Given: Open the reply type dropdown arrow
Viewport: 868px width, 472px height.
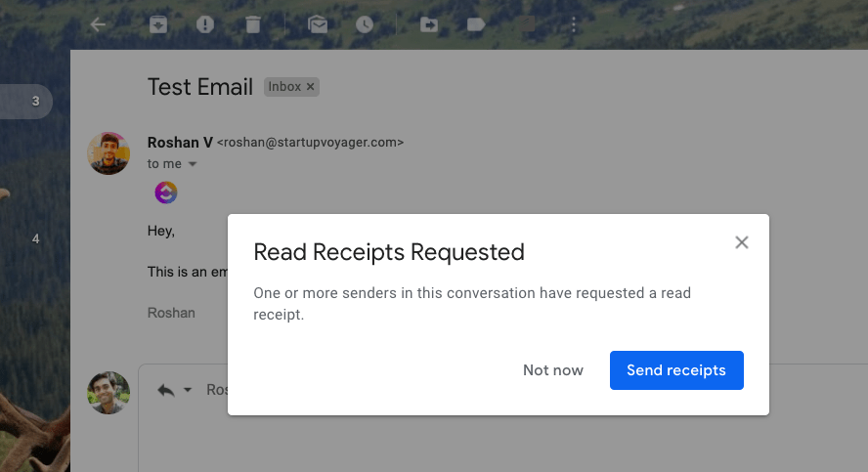Looking at the screenshot, I should (188, 390).
